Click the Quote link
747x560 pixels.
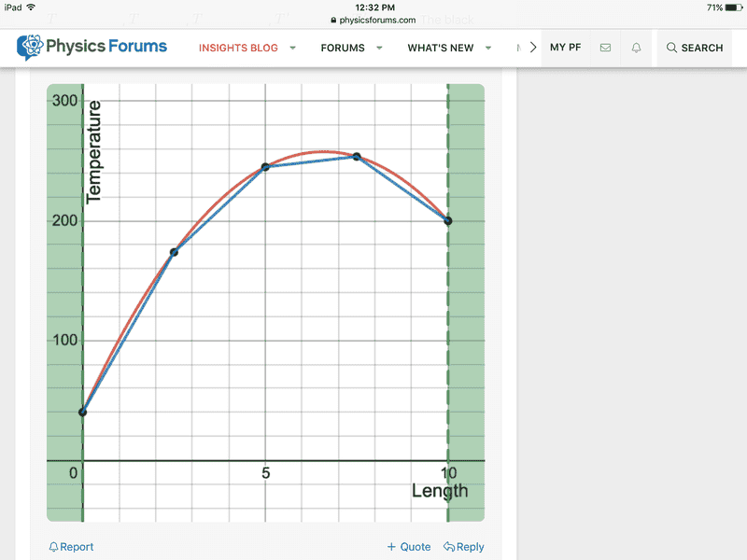tap(409, 547)
